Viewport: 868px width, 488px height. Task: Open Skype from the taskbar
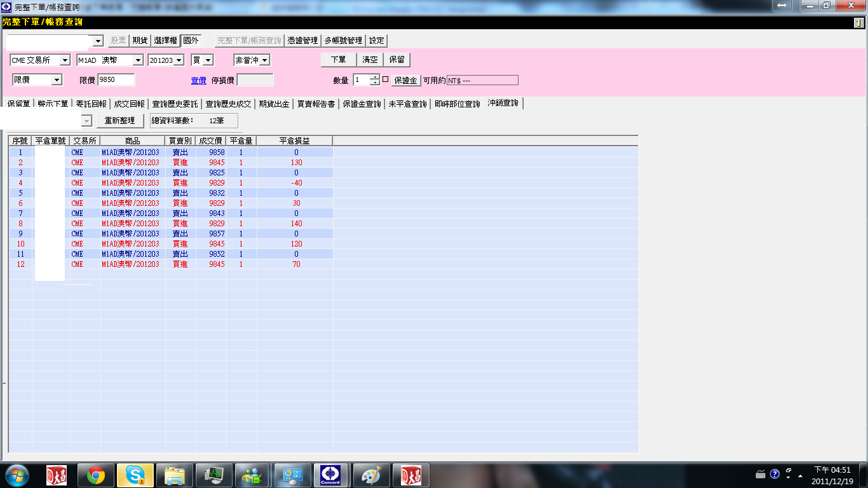pyautogui.click(x=135, y=475)
